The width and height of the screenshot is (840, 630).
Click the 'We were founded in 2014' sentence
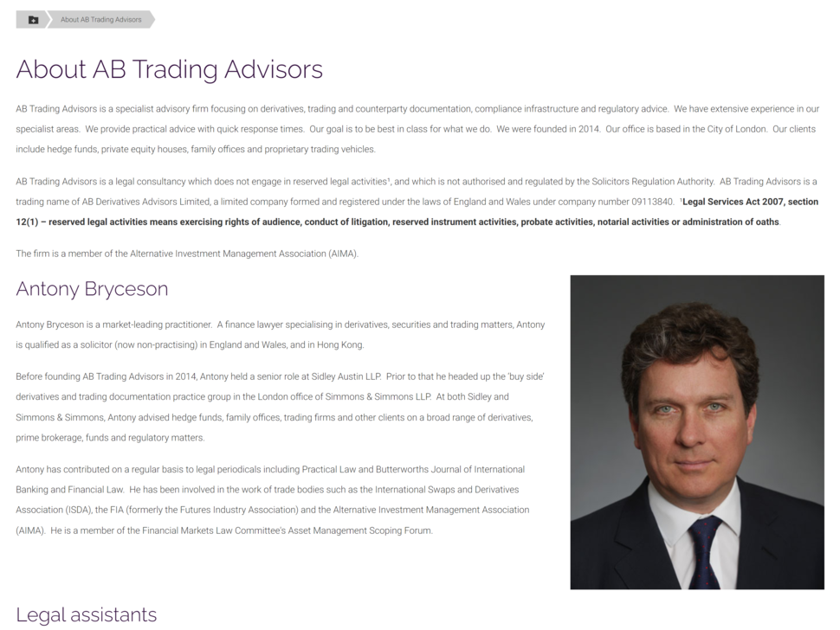(548, 129)
